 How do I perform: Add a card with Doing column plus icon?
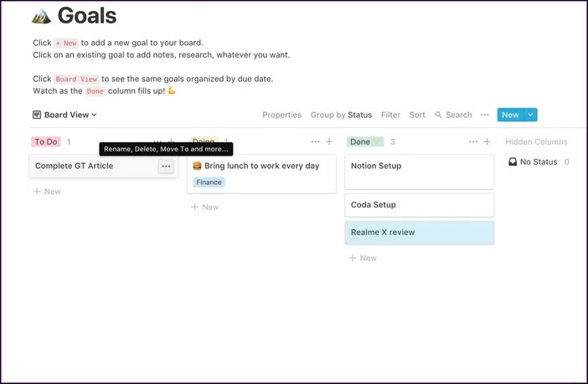coord(329,142)
